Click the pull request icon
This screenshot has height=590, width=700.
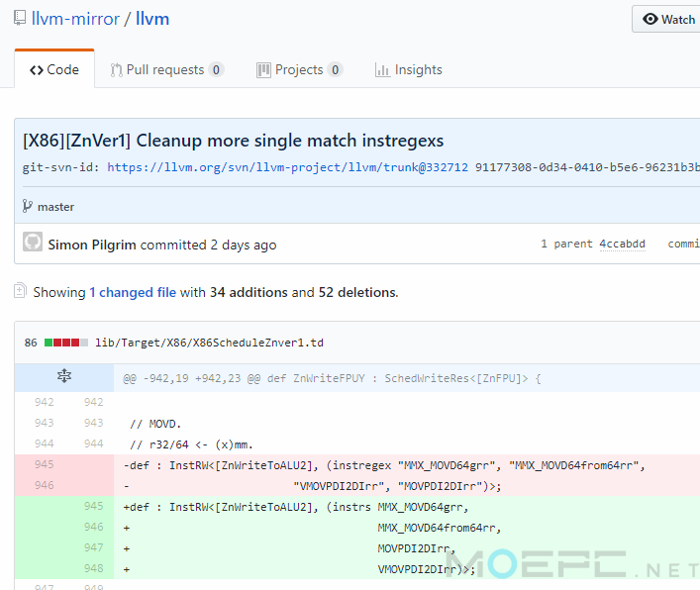coord(116,70)
